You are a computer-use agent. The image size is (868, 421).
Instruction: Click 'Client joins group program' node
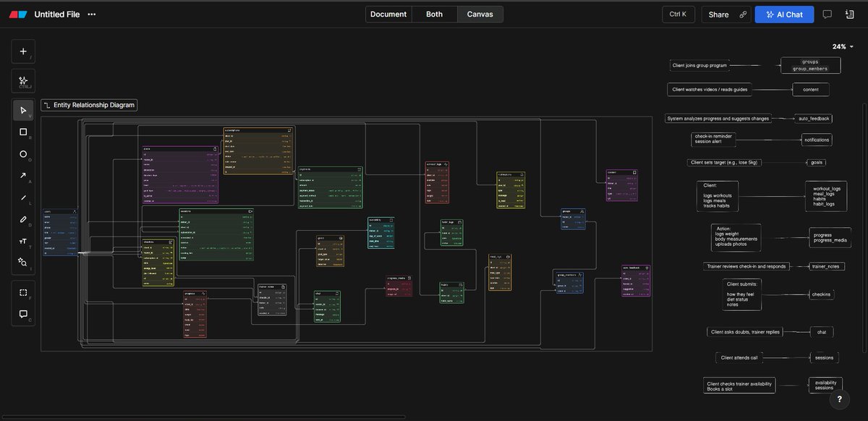(699, 66)
